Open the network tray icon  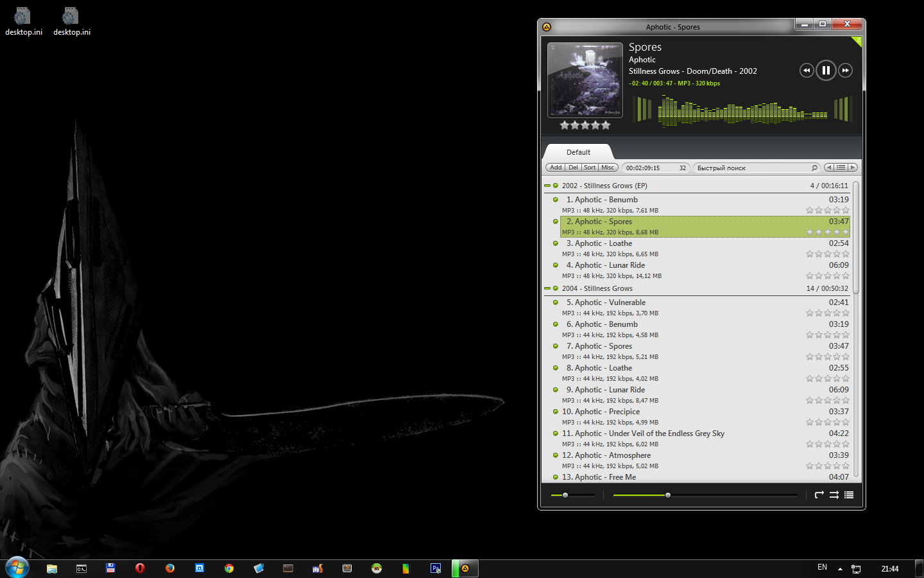tap(856, 569)
